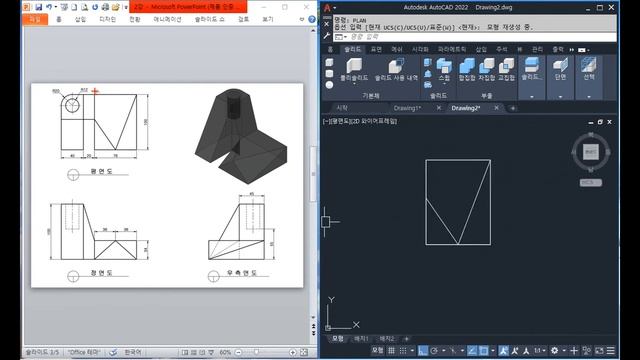
Task: Click the Extrude icon in solid panel
Action: click(x=428, y=62)
